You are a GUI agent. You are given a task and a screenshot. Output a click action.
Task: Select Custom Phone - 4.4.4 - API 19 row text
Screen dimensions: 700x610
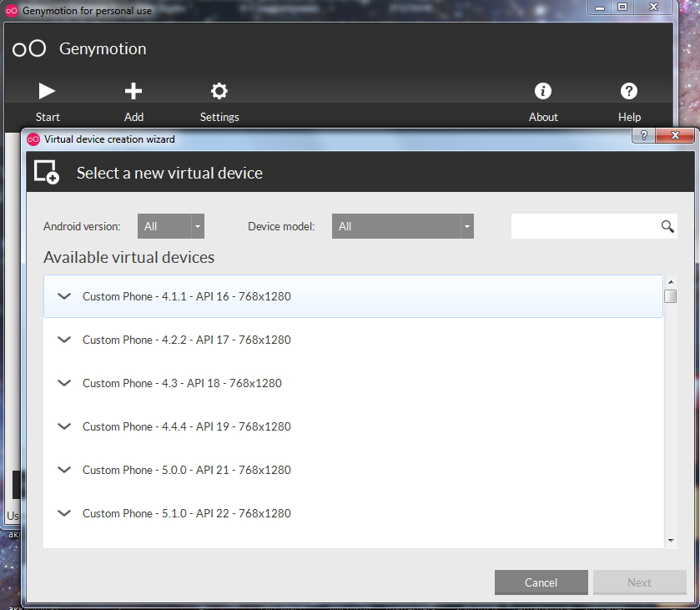click(187, 426)
